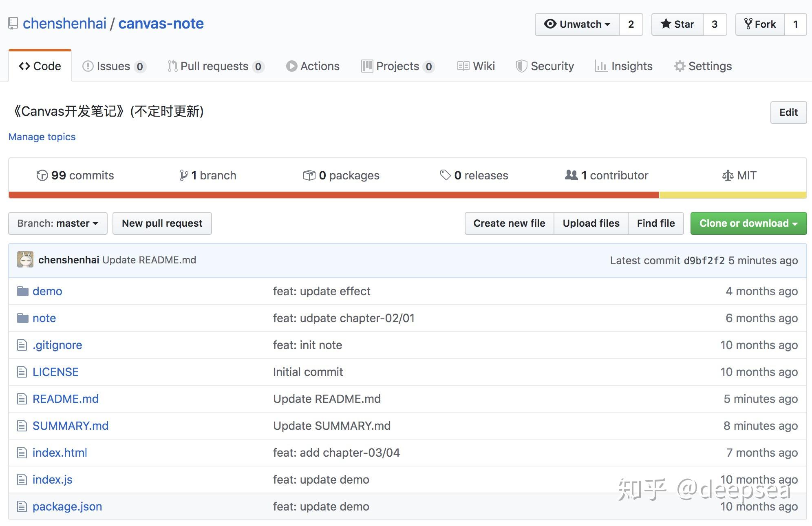Click the orange-red language bar segment
Screen dimensions: 812x526
pos(334,195)
